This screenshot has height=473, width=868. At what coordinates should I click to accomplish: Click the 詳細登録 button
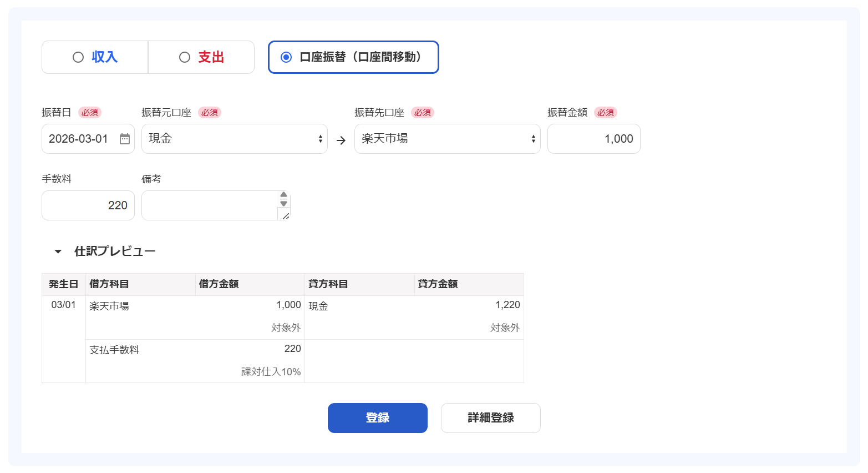tap(491, 418)
